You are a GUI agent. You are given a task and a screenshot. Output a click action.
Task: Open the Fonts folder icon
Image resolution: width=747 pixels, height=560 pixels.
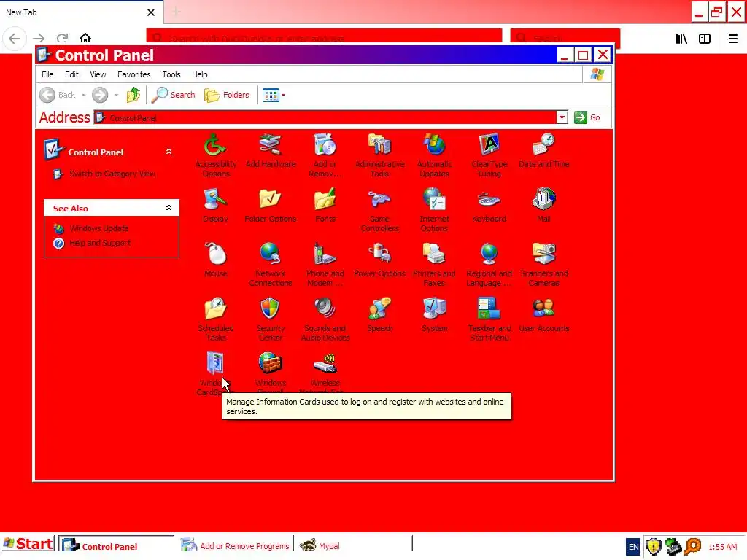(x=325, y=200)
